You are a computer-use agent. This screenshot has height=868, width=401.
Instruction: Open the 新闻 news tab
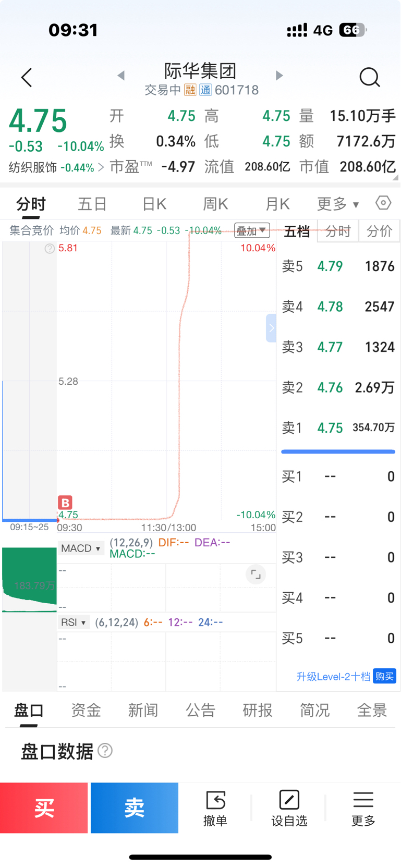143,710
